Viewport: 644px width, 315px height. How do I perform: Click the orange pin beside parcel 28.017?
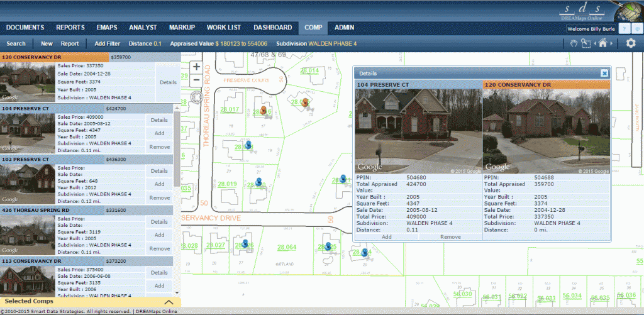(x=262, y=110)
